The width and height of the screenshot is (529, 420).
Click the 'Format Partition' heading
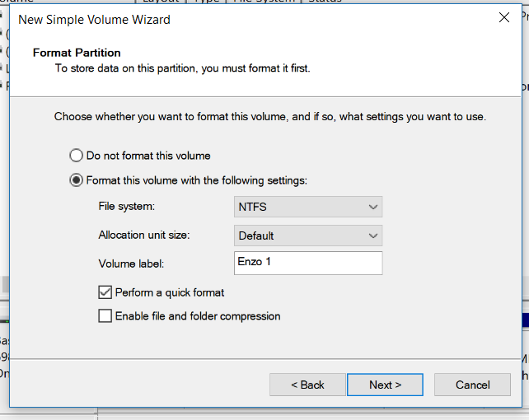(77, 53)
